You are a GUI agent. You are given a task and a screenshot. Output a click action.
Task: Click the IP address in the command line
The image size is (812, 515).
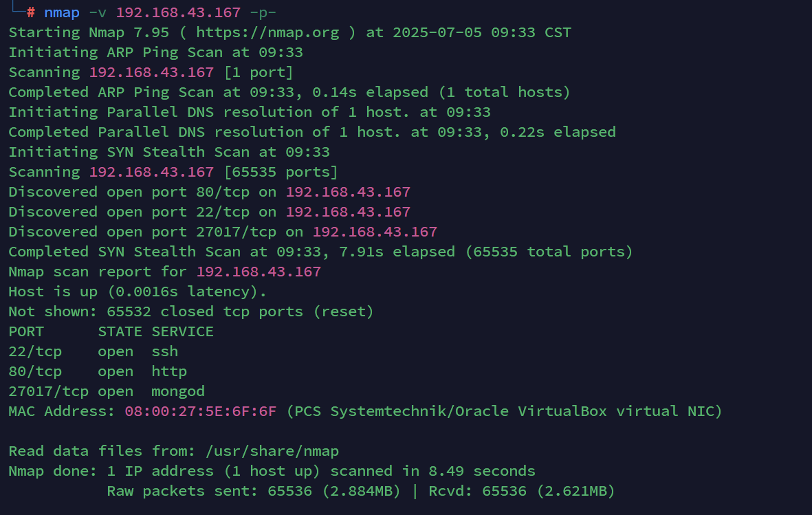[x=177, y=12]
